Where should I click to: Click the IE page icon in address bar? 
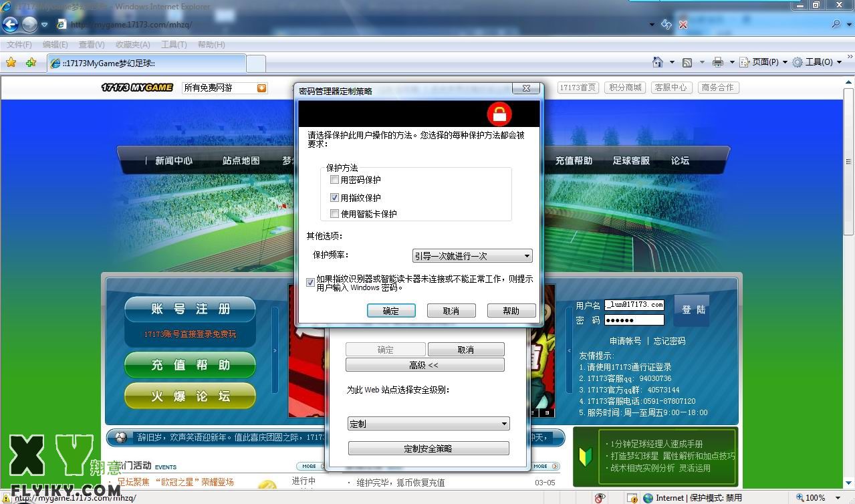(x=62, y=25)
